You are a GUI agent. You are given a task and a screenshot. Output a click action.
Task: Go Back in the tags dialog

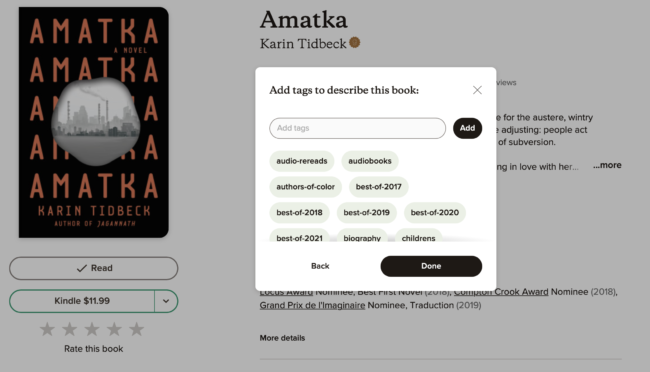(x=320, y=266)
